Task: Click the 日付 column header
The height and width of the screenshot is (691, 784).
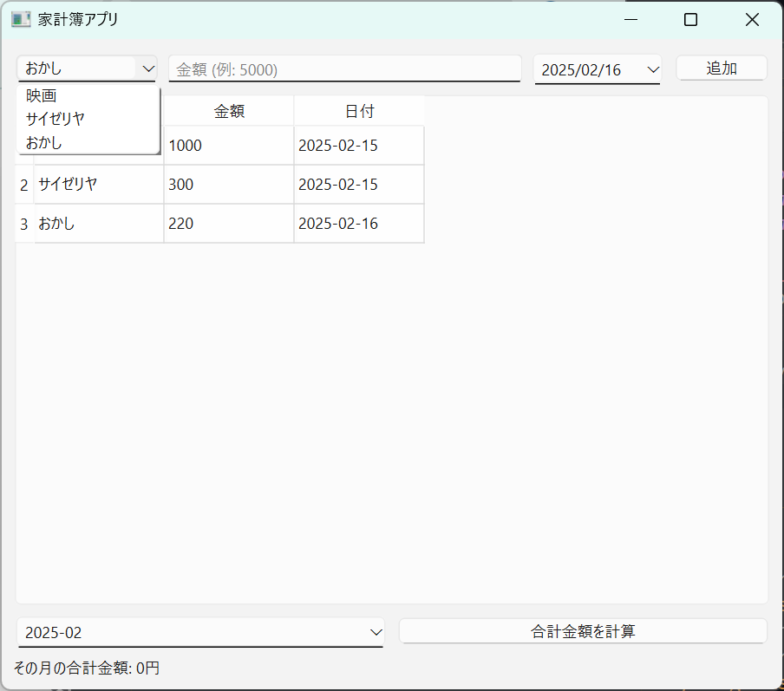Action: (x=359, y=111)
